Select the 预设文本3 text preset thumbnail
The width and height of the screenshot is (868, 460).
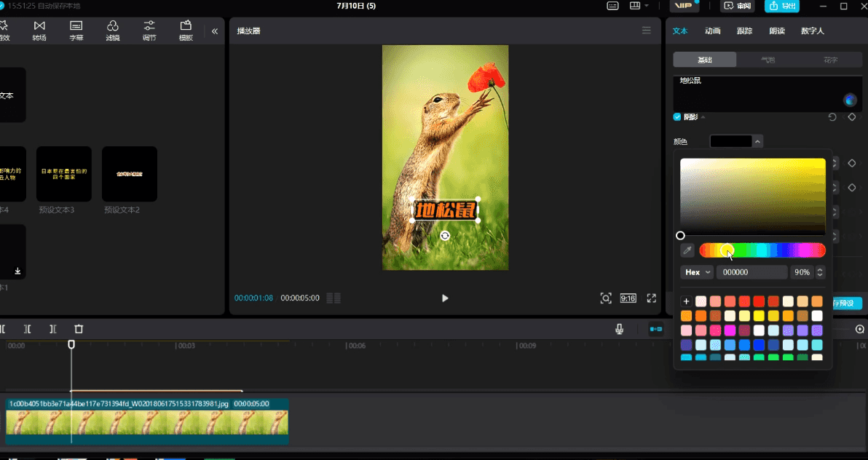click(63, 174)
